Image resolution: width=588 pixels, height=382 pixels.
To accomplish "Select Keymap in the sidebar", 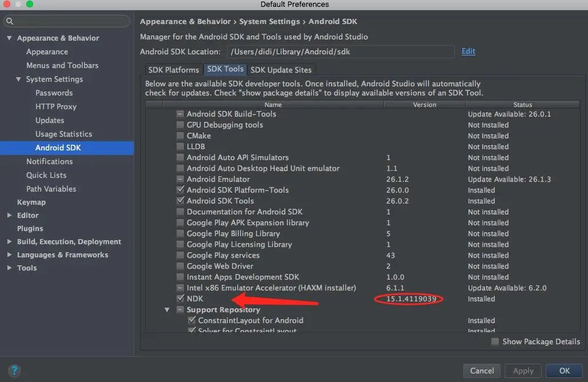I will 31,202.
